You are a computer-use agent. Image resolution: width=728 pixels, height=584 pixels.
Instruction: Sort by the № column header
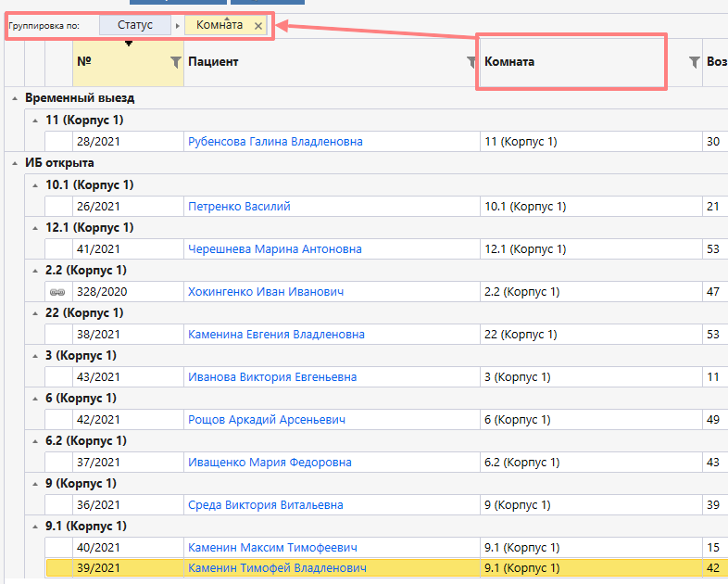click(111, 62)
